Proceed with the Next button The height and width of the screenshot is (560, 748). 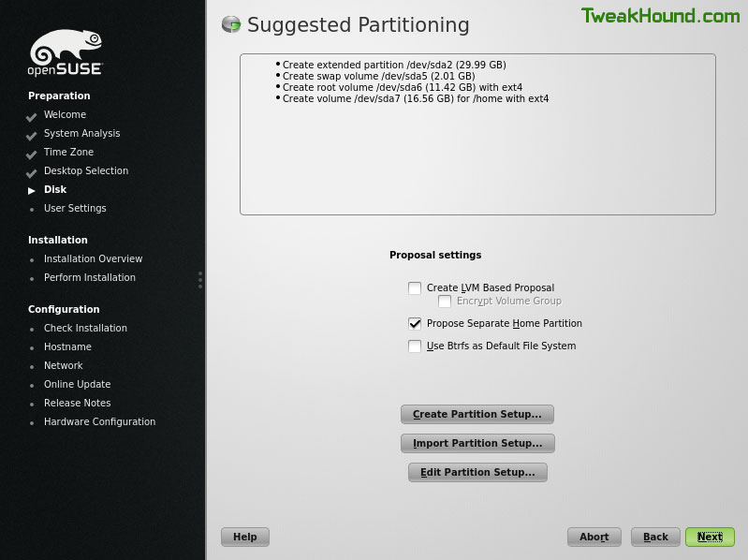[x=710, y=538]
